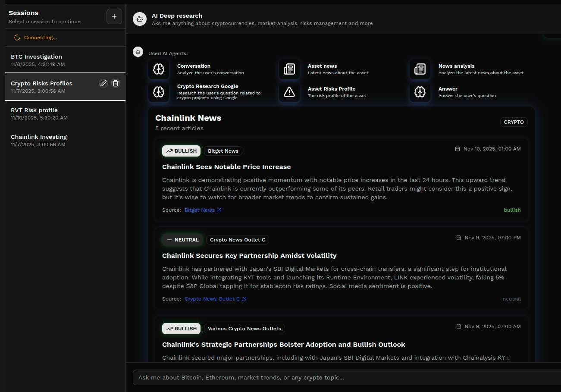The width and height of the screenshot is (561, 392).
Task: Click the News analysis agent label
Action: [x=456, y=66]
